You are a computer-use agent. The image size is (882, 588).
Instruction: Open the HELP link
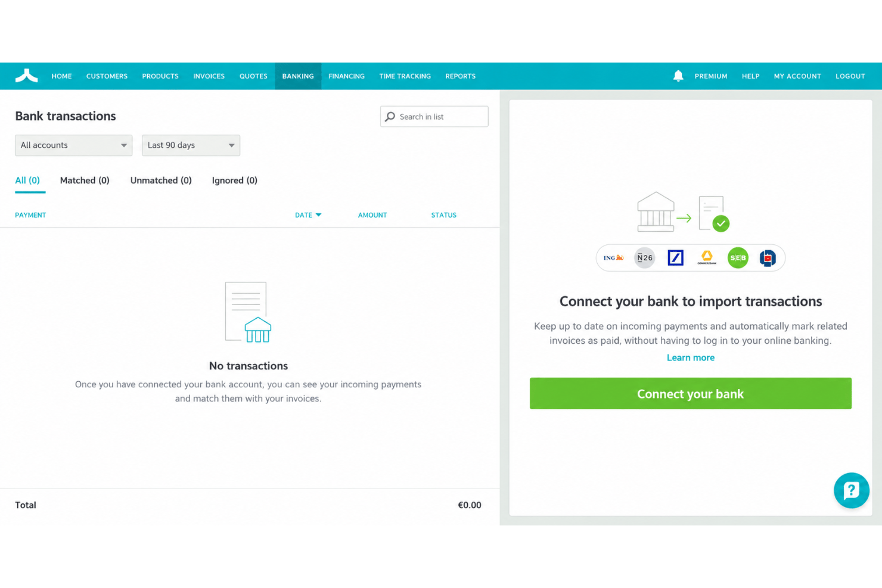tap(750, 76)
